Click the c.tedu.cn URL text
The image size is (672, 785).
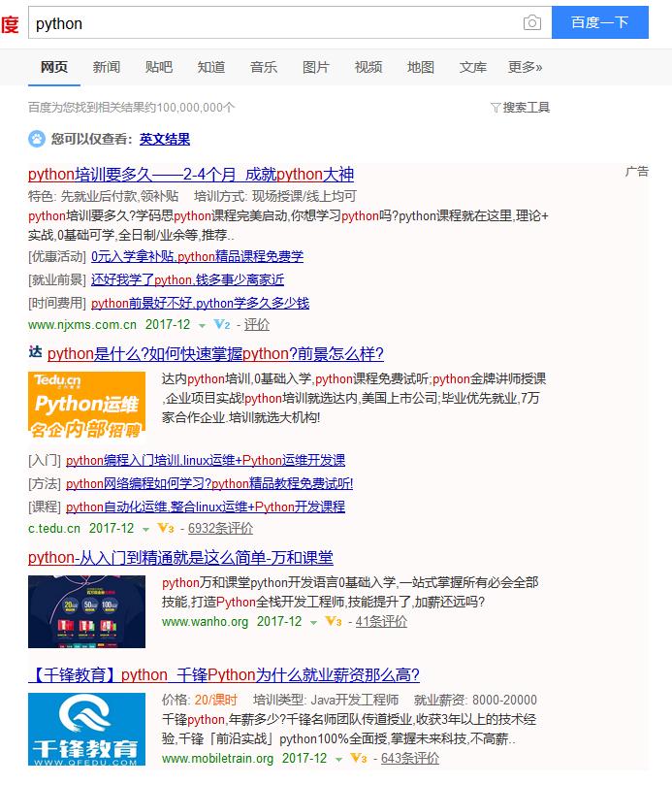(x=54, y=528)
